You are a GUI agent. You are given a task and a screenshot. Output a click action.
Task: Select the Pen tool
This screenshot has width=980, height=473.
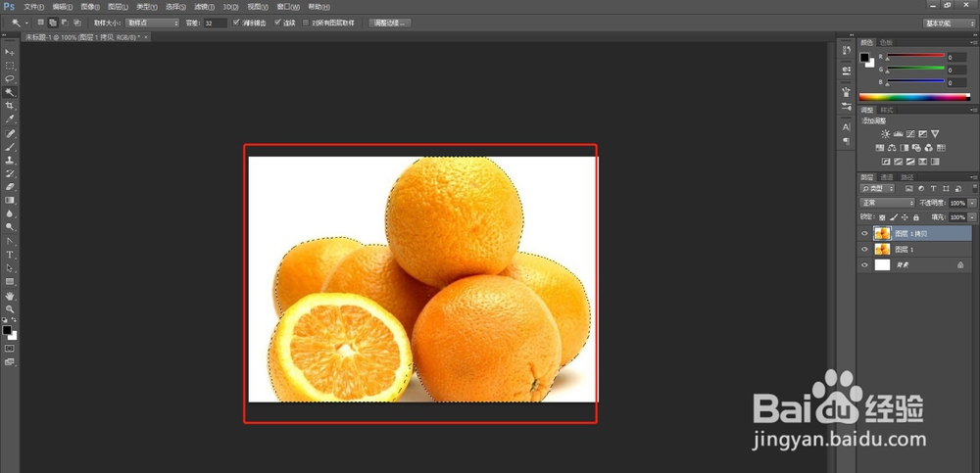pos(10,241)
